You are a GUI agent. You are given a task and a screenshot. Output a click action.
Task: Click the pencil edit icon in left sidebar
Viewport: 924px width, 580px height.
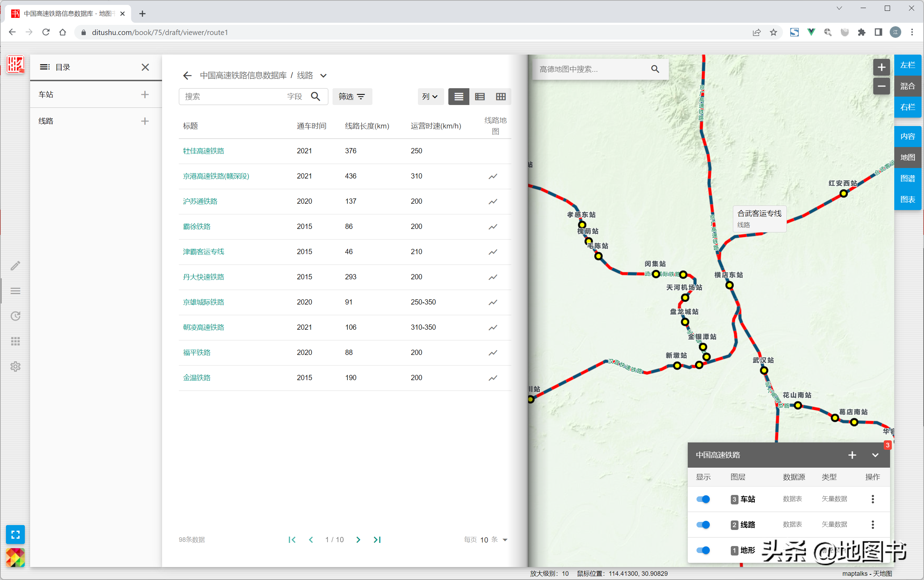15,265
